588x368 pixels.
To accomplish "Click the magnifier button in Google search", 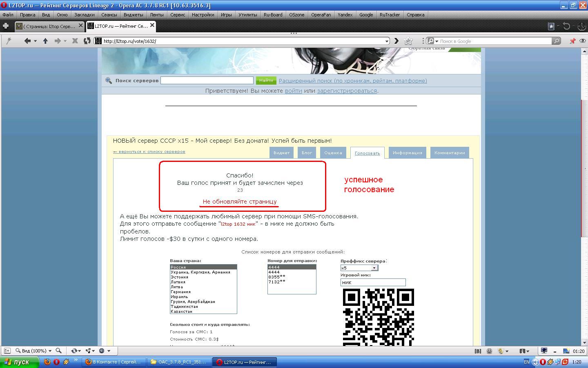I will click(x=556, y=41).
